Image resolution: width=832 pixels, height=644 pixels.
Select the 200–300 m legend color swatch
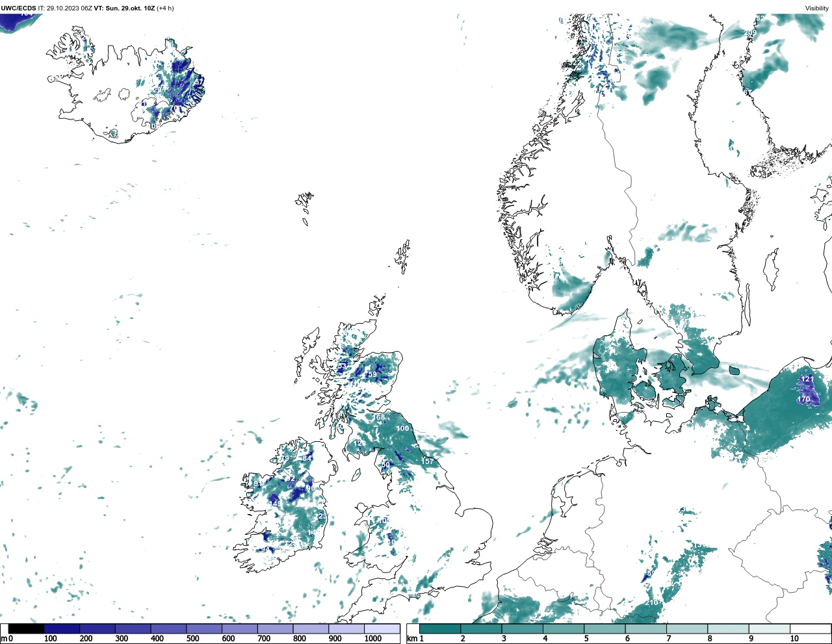97,628
